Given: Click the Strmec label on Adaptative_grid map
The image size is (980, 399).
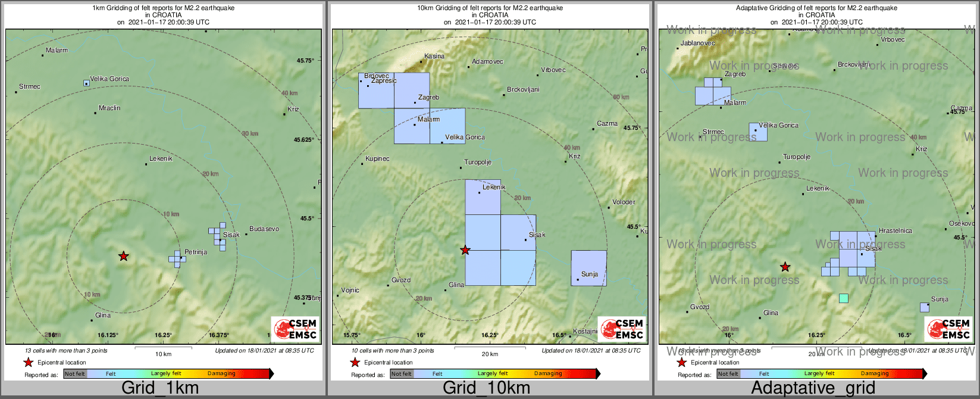Looking at the screenshot, I should click(713, 132).
